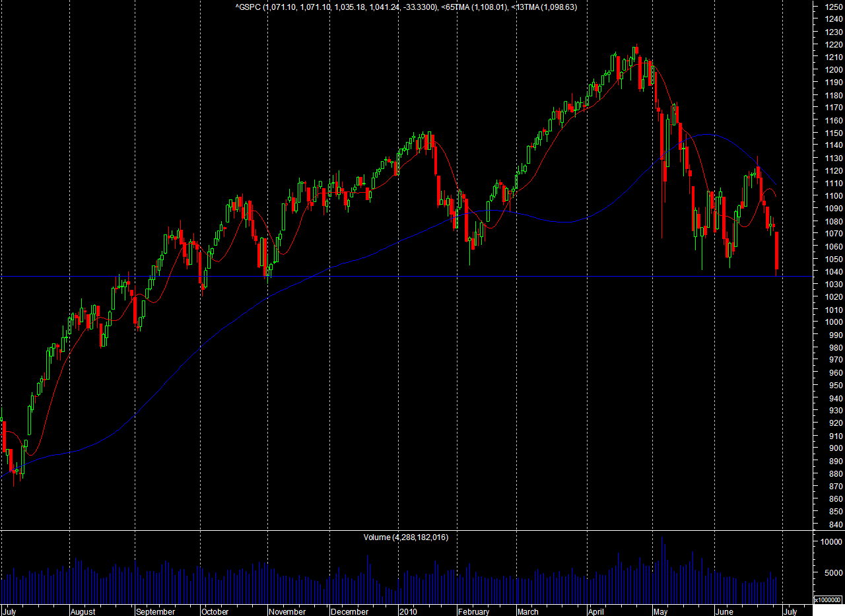Click the 1200 price axis label

pos(832,69)
